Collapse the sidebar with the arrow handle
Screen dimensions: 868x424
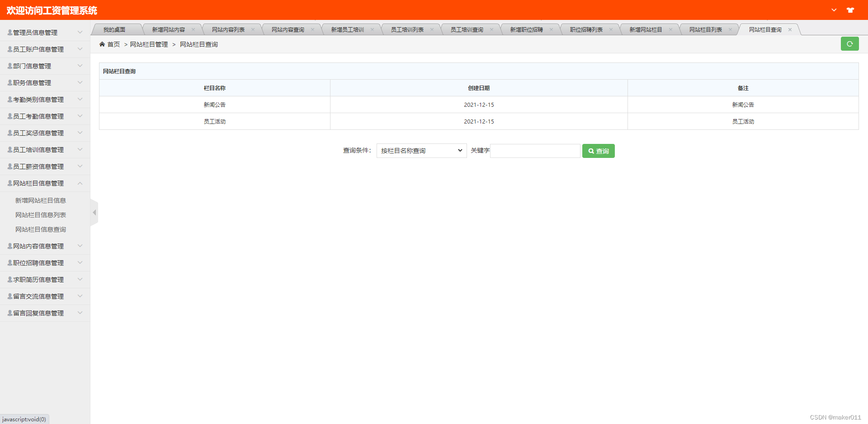pyautogui.click(x=94, y=212)
